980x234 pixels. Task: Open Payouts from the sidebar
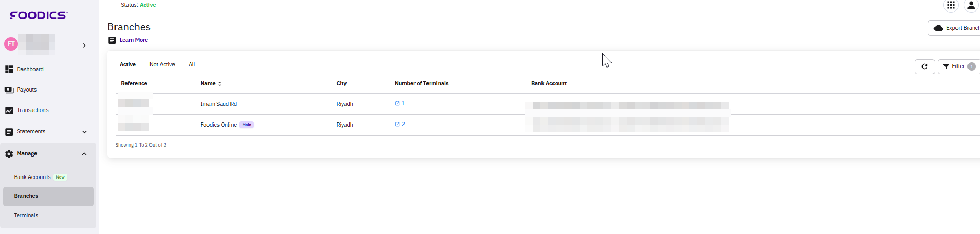tap(27, 90)
